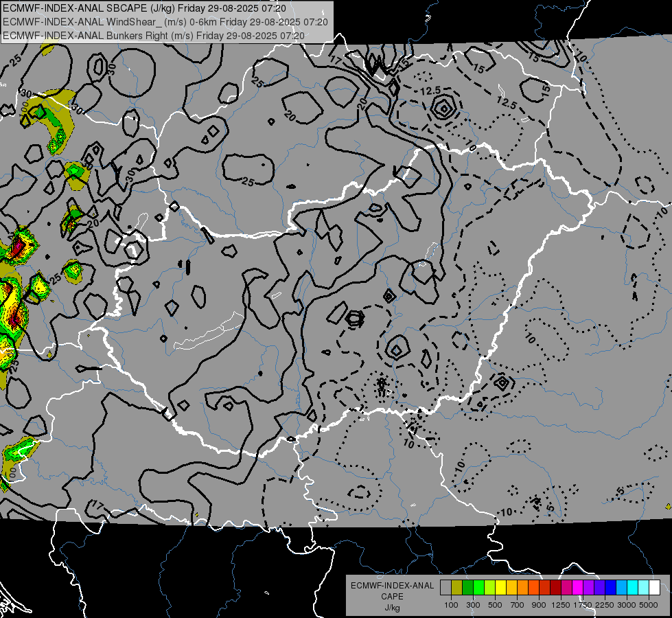
Task: Click the brick red swatch after 900
Action: point(545,588)
